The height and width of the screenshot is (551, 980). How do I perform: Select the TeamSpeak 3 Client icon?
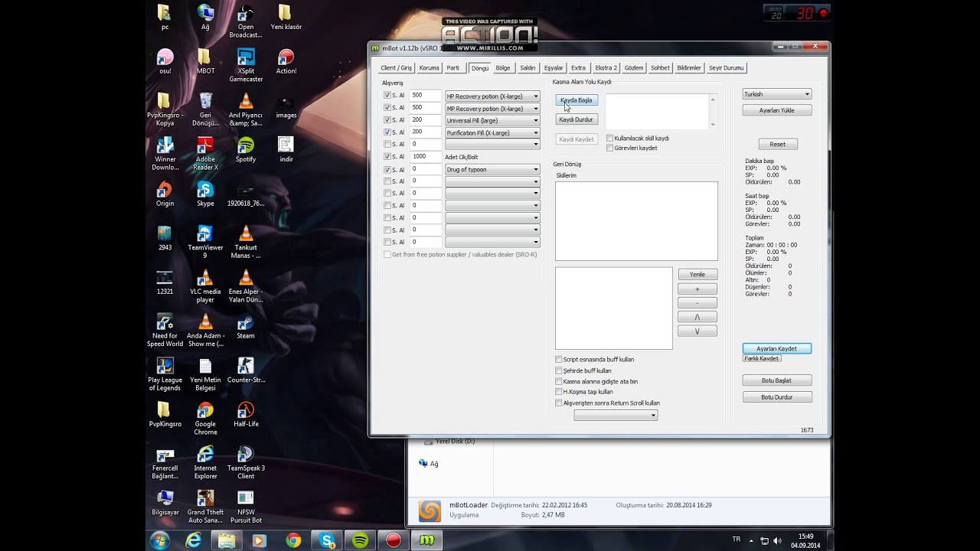(x=246, y=462)
